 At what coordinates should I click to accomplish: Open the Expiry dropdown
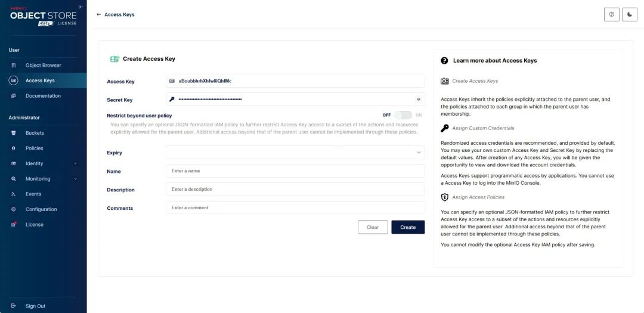pos(295,153)
